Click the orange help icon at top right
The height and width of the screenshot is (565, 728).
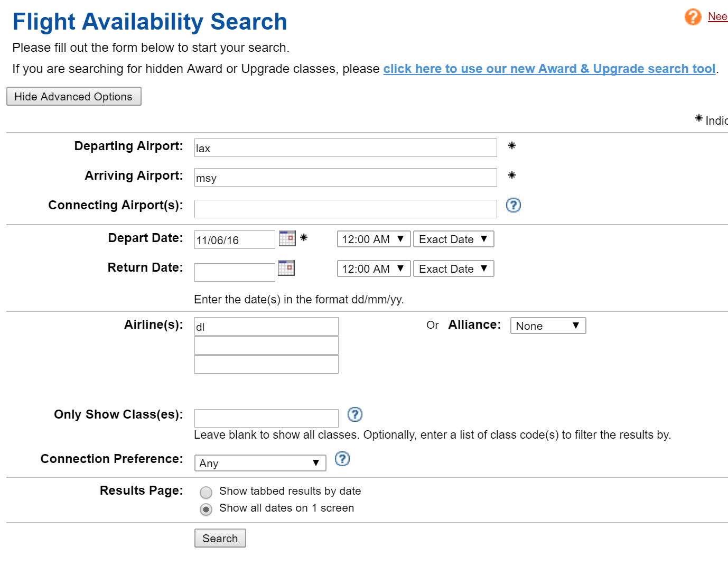[693, 17]
